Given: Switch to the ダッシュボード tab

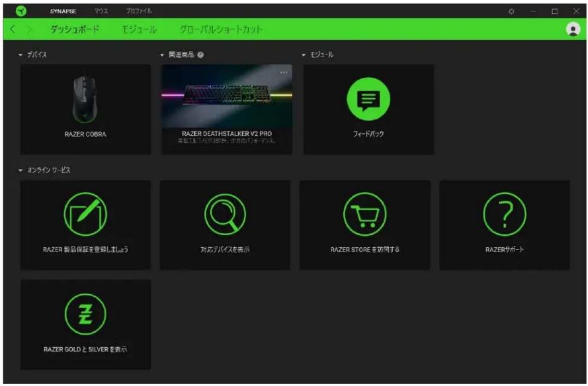Looking at the screenshot, I should 75,30.
